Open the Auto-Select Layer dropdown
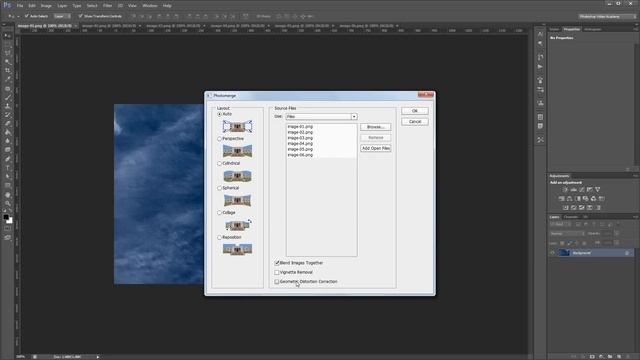 (62, 16)
